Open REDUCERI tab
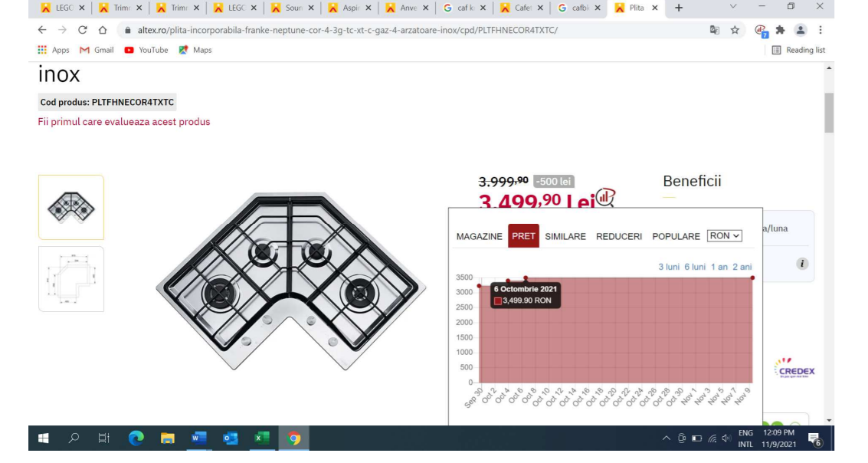The image size is (868, 463). point(619,237)
